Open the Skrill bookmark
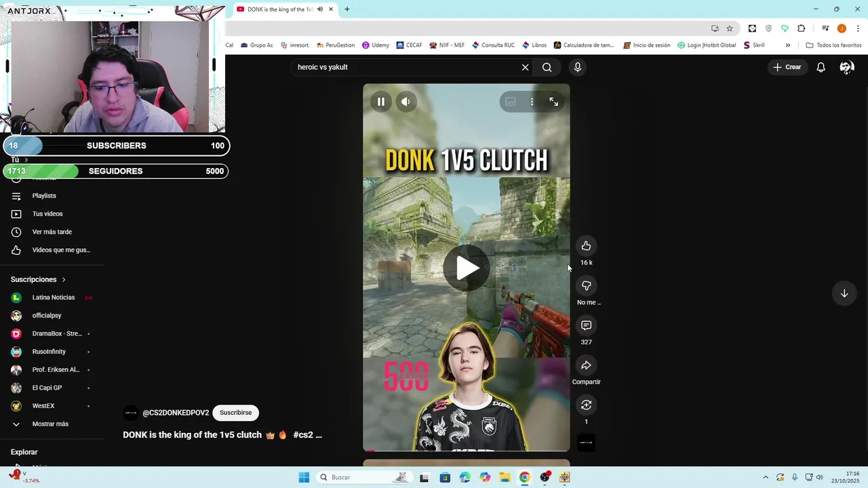 pos(754,45)
